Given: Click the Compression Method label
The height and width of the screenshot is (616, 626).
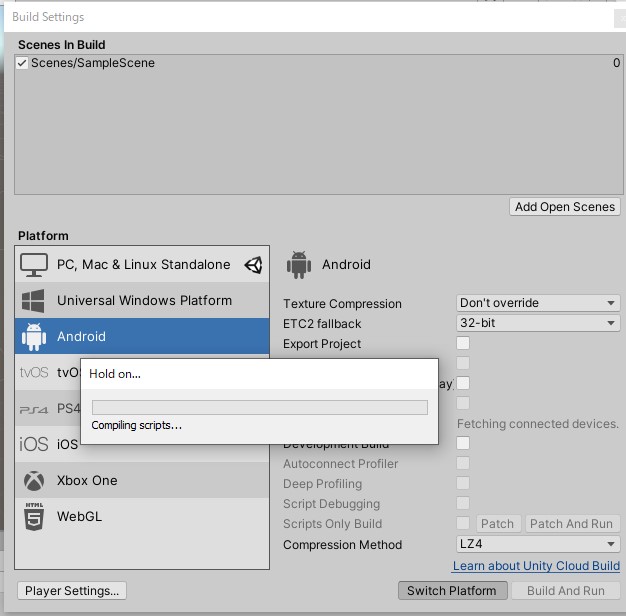Looking at the screenshot, I should 342,545.
